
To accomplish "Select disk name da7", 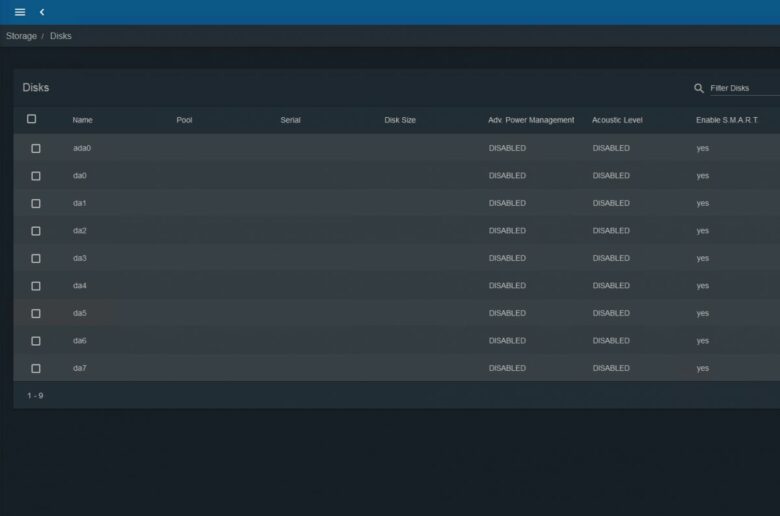I will coord(80,368).
